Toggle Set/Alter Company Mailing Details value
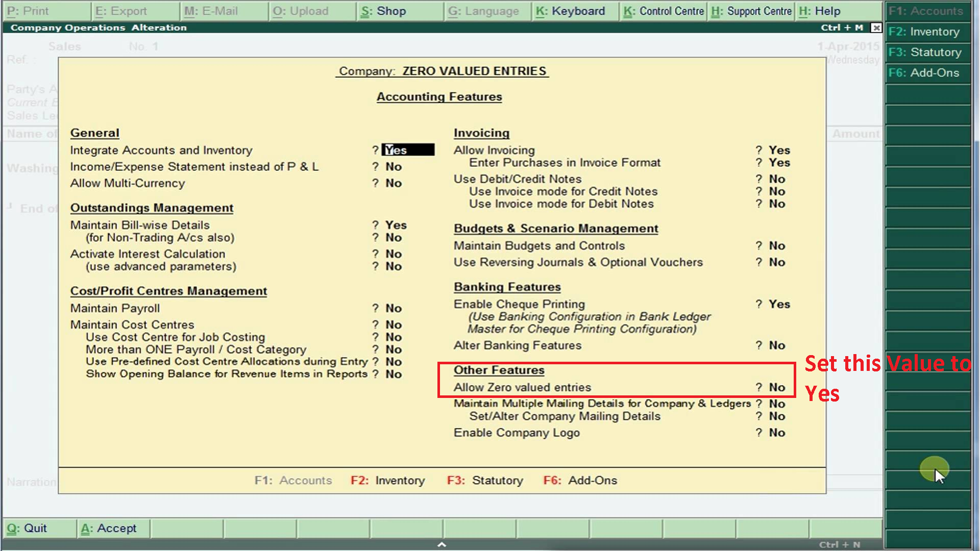The height and width of the screenshot is (551, 980). click(x=777, y=416)
